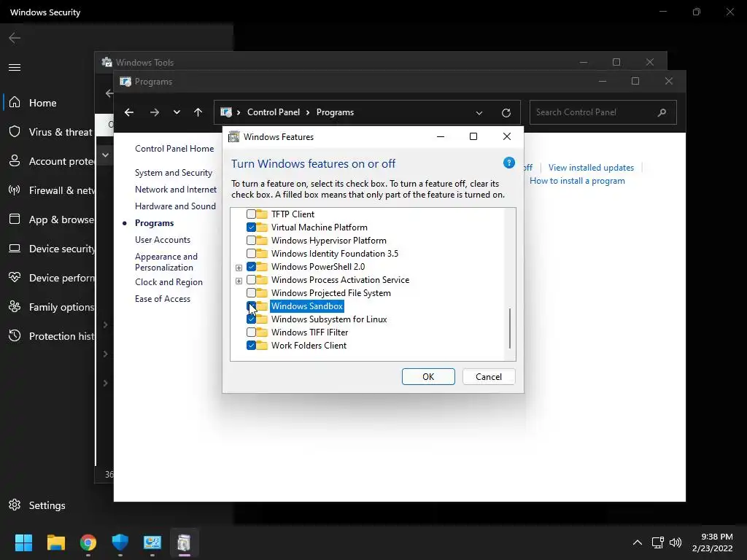Open the Windows Start menu
The image size is (747, 560).
click(x=23, y=542)
